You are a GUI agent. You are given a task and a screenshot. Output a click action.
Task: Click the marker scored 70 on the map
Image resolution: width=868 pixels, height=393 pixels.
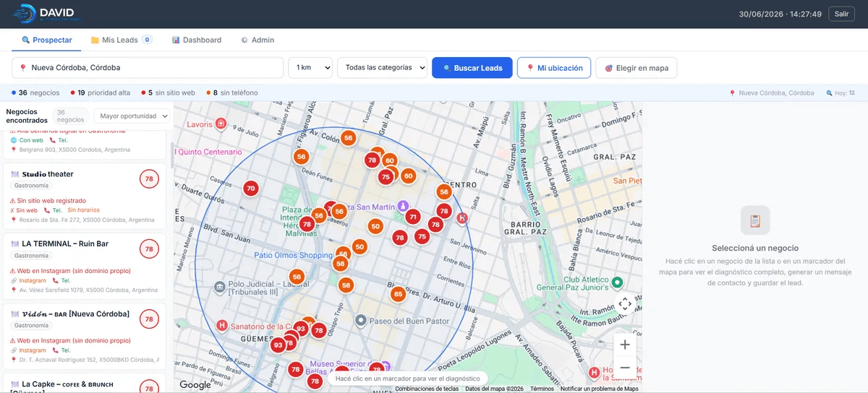pyautogui.click(x=251, y=189)
